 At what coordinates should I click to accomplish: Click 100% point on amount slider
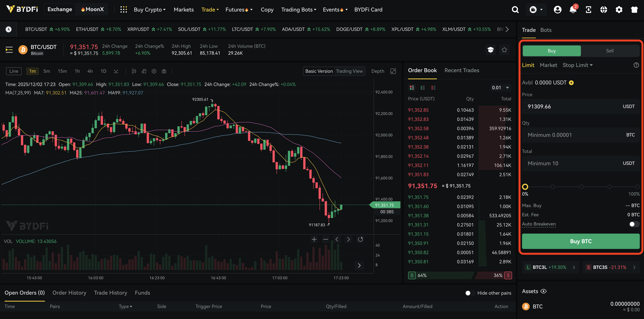[637, 187]
